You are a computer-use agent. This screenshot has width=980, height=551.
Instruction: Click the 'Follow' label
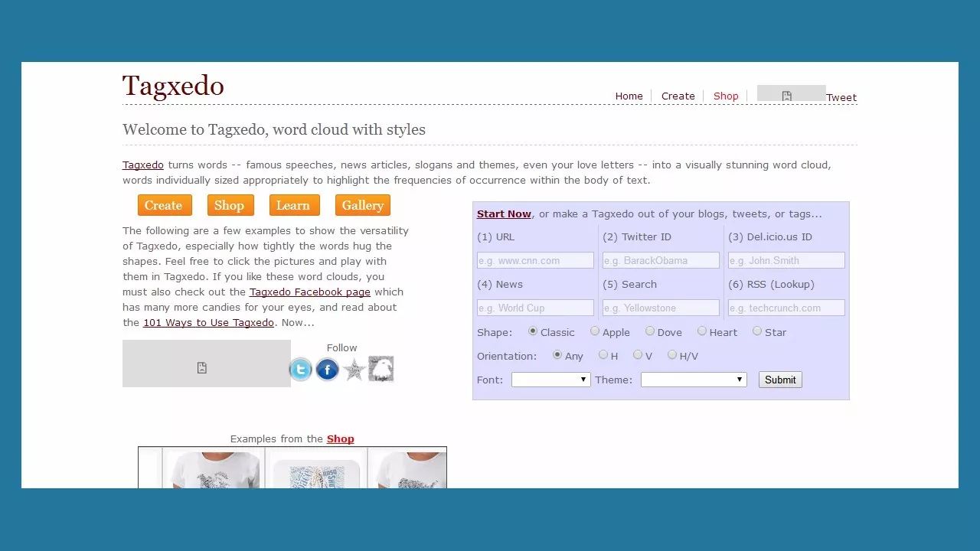pyautogui.click(x=341, y=347)
